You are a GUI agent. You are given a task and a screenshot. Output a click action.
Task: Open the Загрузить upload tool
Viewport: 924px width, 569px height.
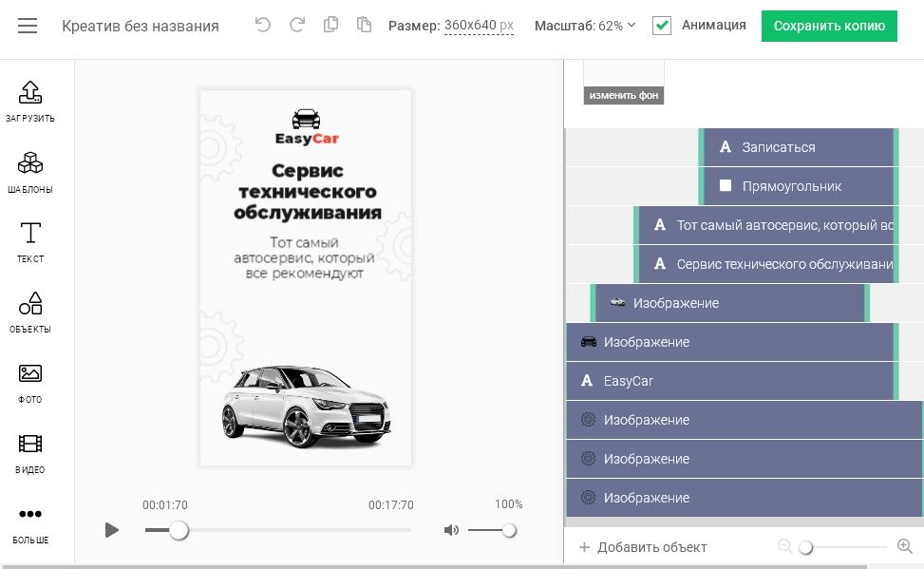point(30,101)
